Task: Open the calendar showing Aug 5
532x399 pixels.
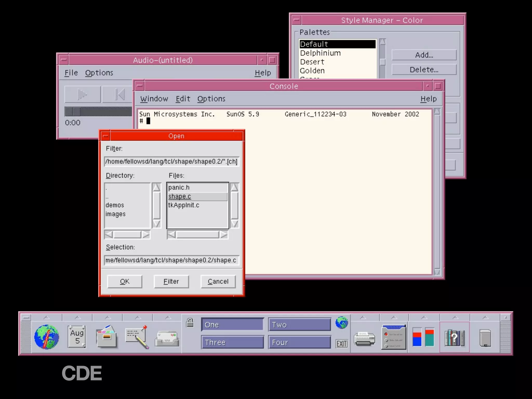Action: pyautogui.click(x=77, y=337)
